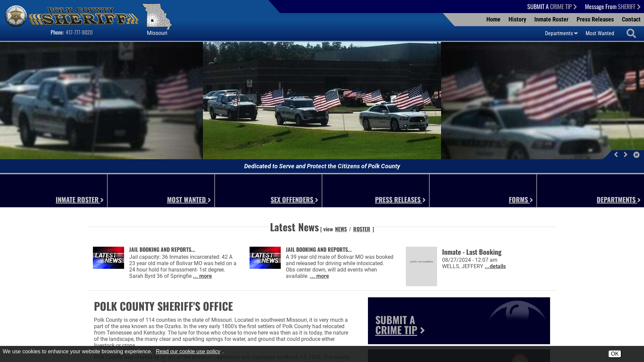Accept cookies with OK button
Viewport: 644px width, 362px height.
coord(614,354)
